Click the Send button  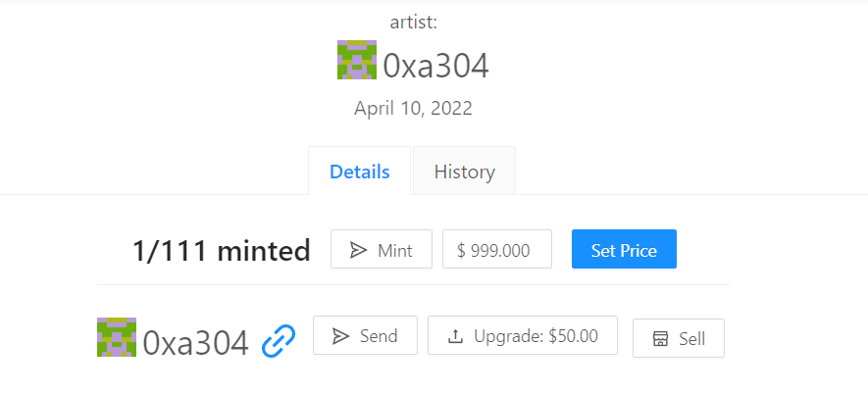(x=366, y=335)
